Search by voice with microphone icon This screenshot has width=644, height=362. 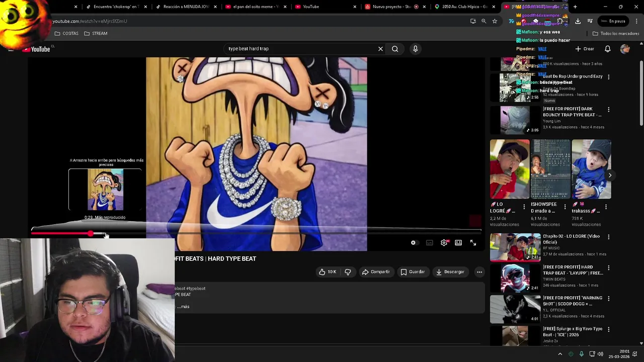pyautogui.click(x=415, y=49)
